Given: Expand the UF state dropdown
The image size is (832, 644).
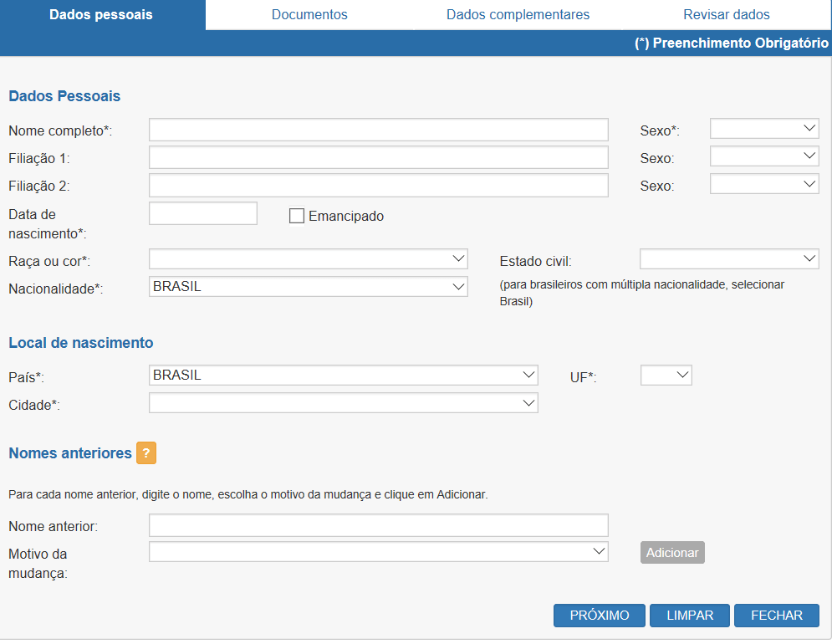Looking at the screenshot, I should tap(666, 376).
